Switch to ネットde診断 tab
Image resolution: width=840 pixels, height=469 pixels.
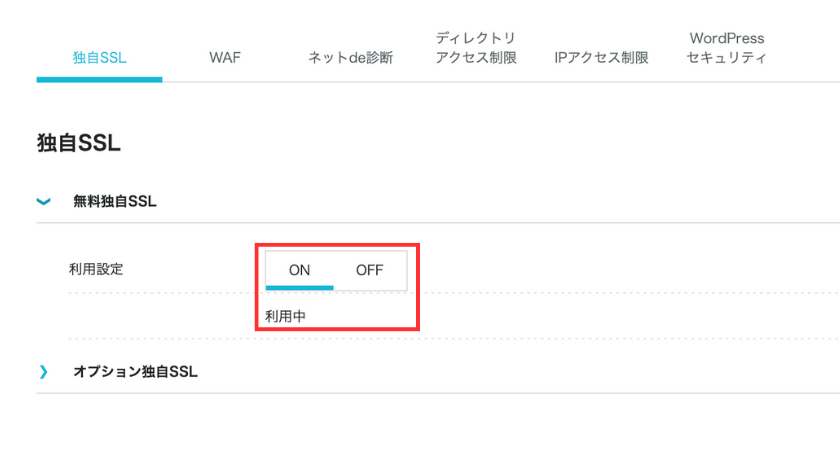[x=350, y=57]
